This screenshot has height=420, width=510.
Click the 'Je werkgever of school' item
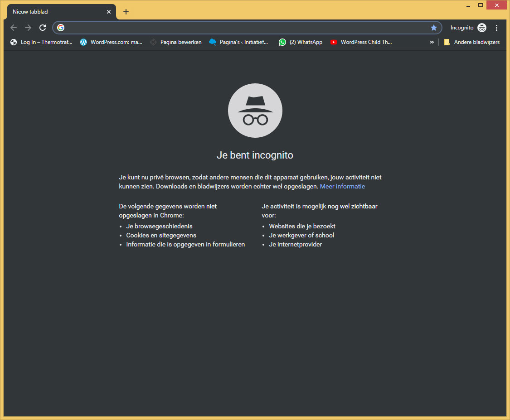point(301,235)
